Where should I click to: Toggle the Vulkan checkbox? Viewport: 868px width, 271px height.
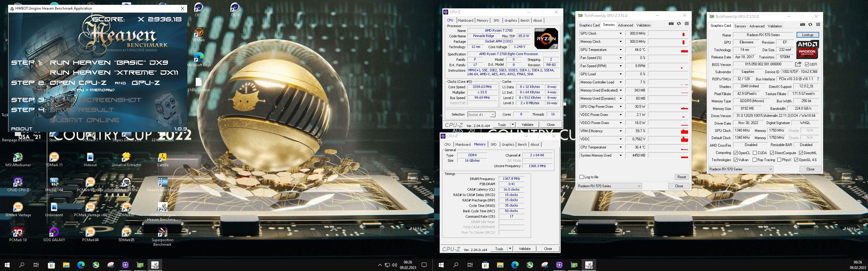point(736,160)
